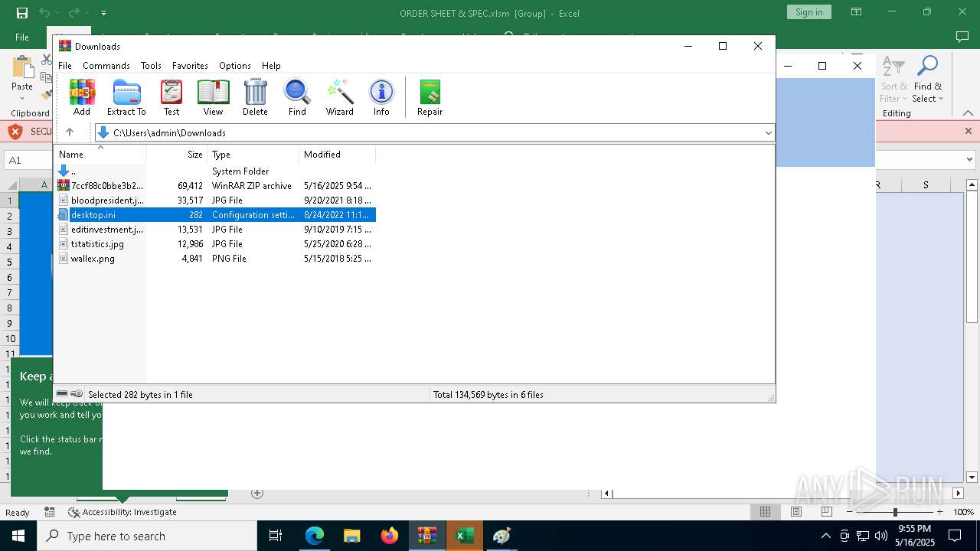Viewport: 980px width, 551px height.
Task: Click the key icon in WinRAR status bar
Action: tap(77, 394)
